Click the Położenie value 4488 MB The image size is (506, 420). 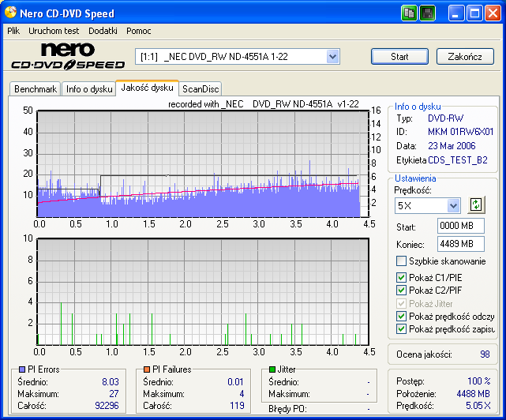[473, 394]
